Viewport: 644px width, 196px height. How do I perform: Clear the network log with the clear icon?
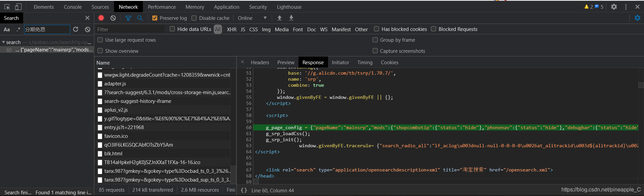[x=113, y=18]
